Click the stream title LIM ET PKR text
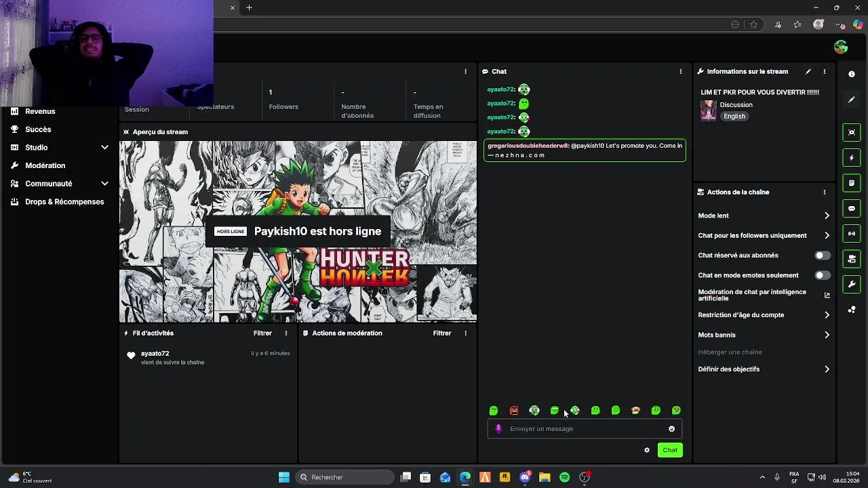 [759, 92]
